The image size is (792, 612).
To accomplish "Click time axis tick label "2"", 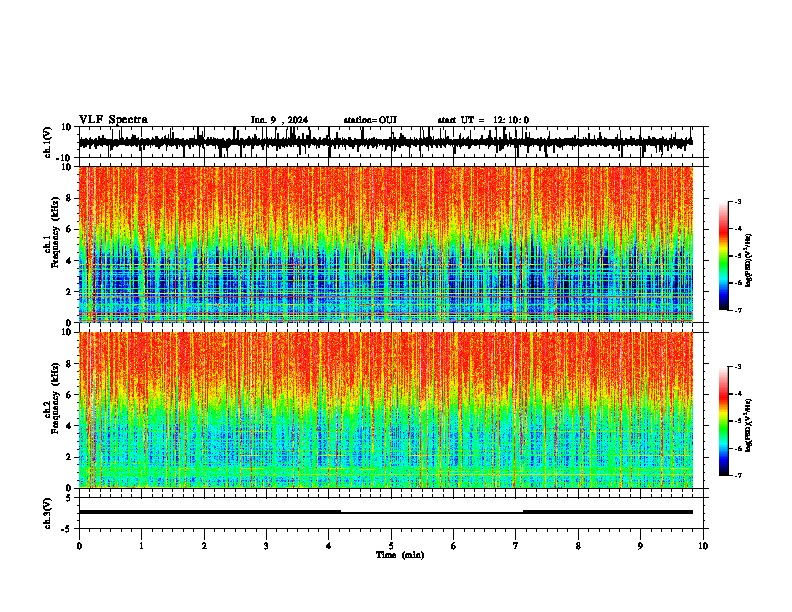I will coord(204,546).
